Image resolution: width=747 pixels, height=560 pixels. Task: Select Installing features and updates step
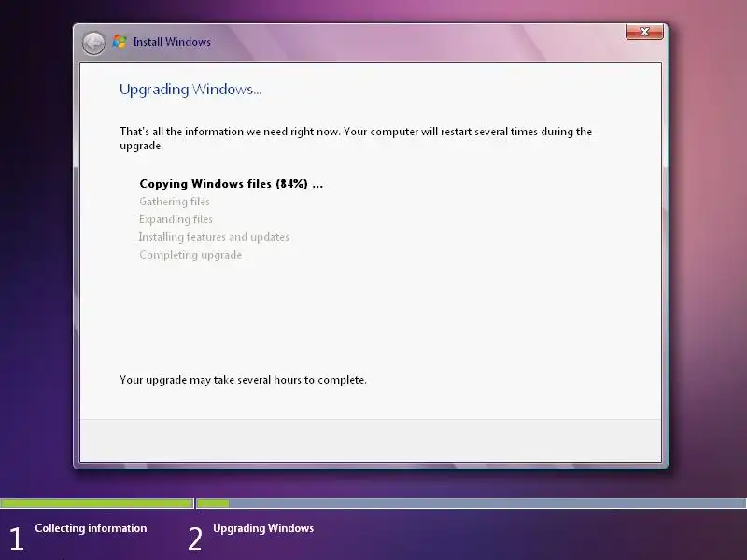coord(214,237)
